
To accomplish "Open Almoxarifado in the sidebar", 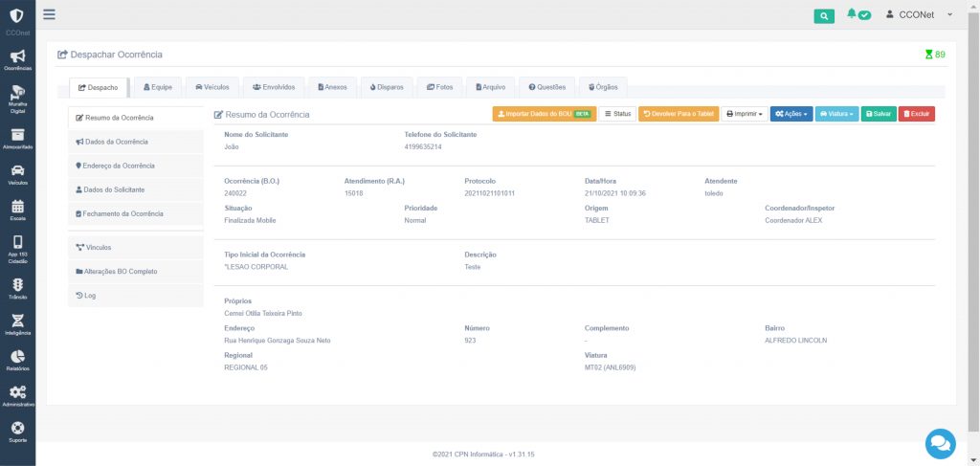I will pyautogui.click(x=17, y=140).
